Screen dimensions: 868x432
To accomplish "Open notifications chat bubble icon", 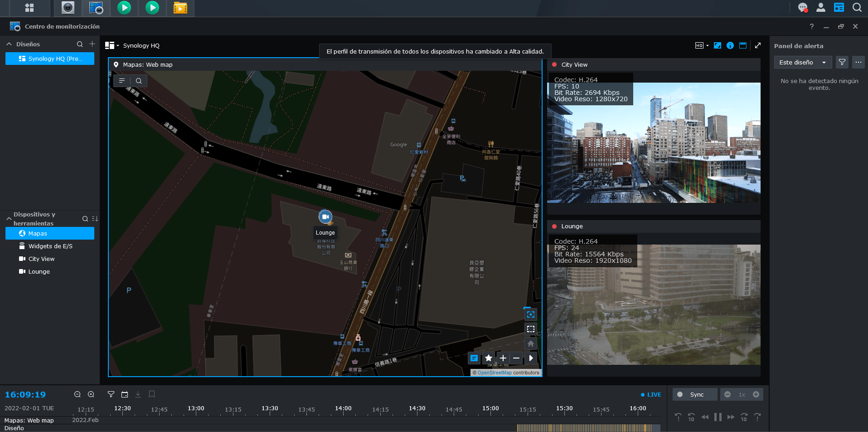I will 803,8.
